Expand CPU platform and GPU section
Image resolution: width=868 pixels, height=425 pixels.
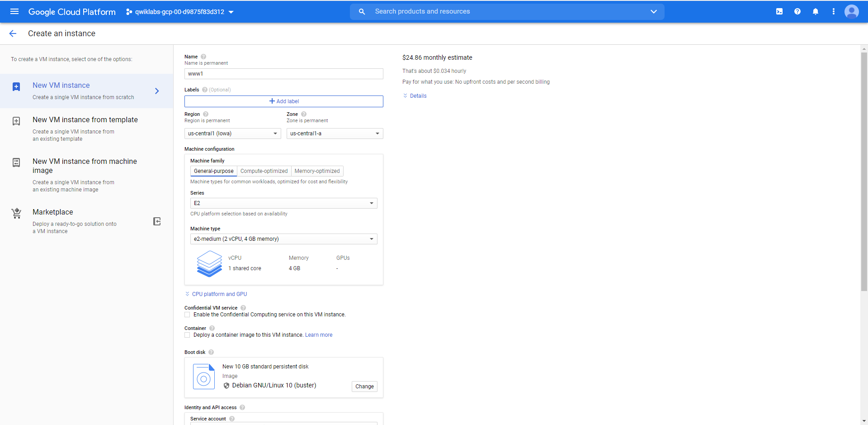(216, 294)
